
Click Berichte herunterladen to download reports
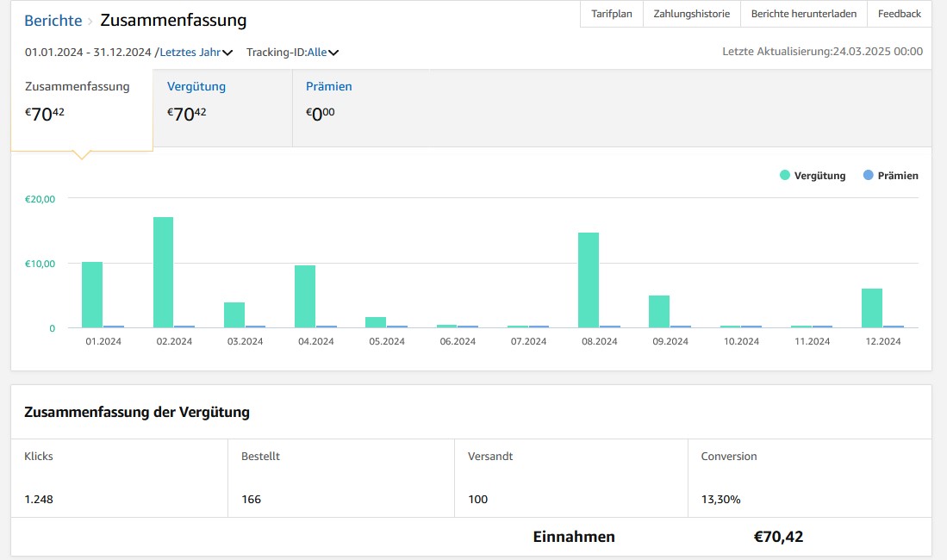[x=802, y=14]
